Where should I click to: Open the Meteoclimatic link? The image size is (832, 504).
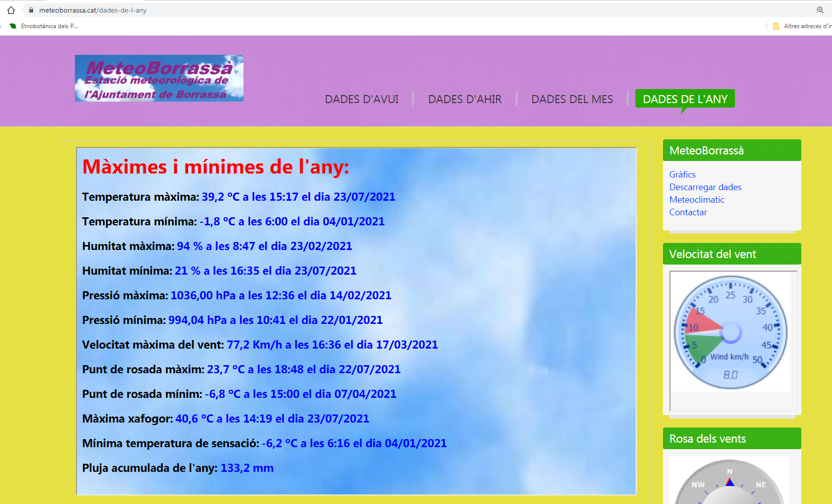(697, 200)
